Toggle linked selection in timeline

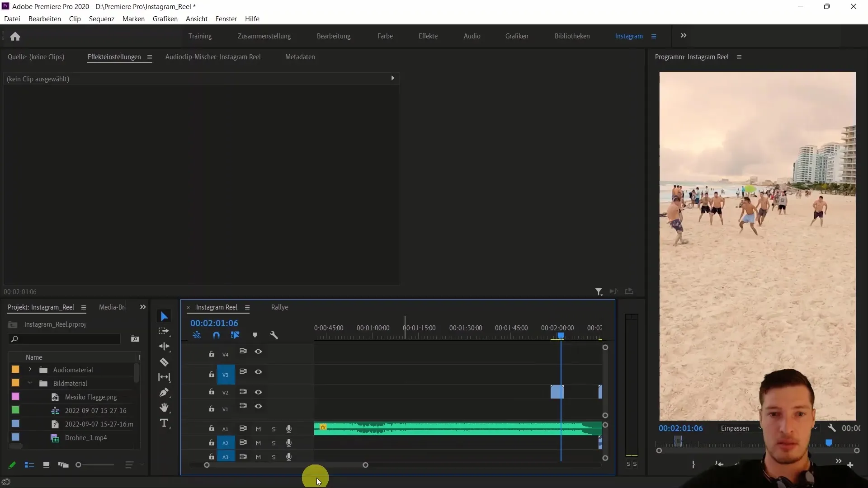coord(235,335)
